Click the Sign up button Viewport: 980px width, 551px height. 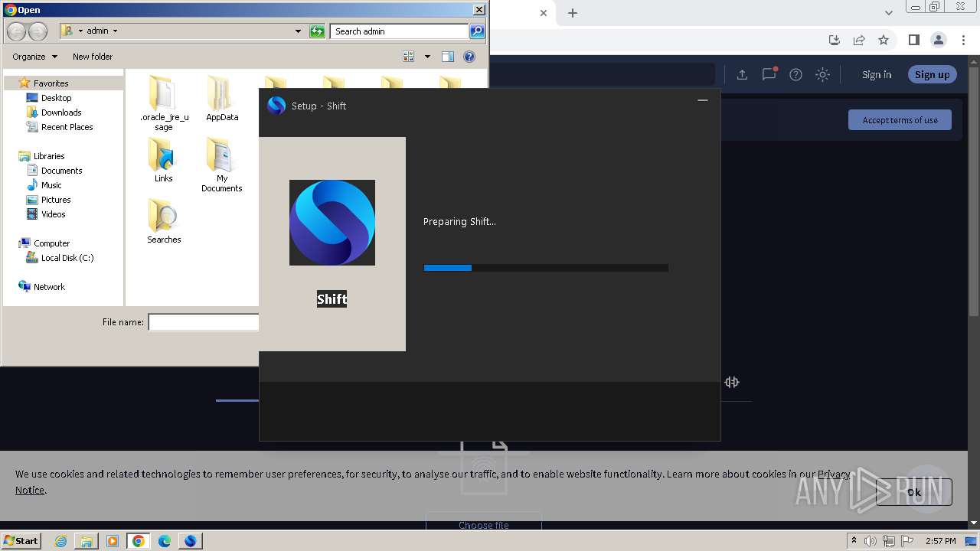pyautogui.click(x=932, y=74)
